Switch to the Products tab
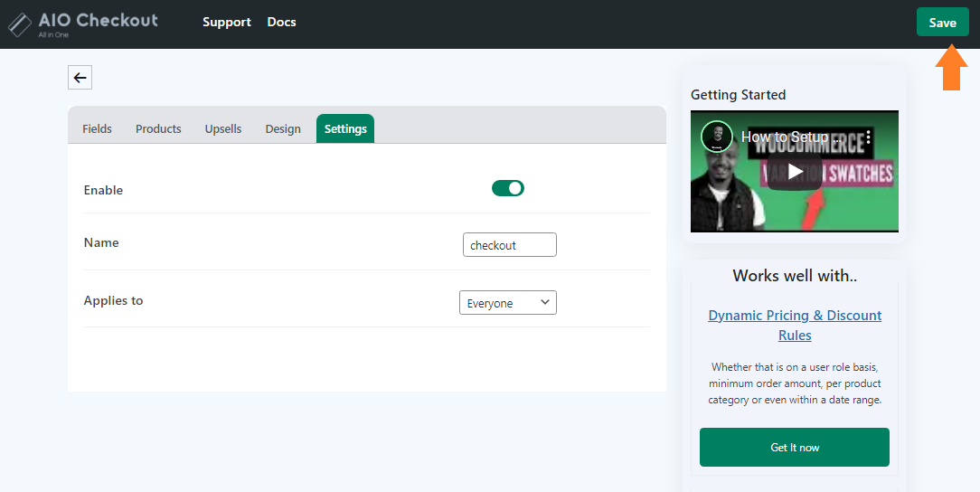This screenshot has height=492, width=980. 158,128
